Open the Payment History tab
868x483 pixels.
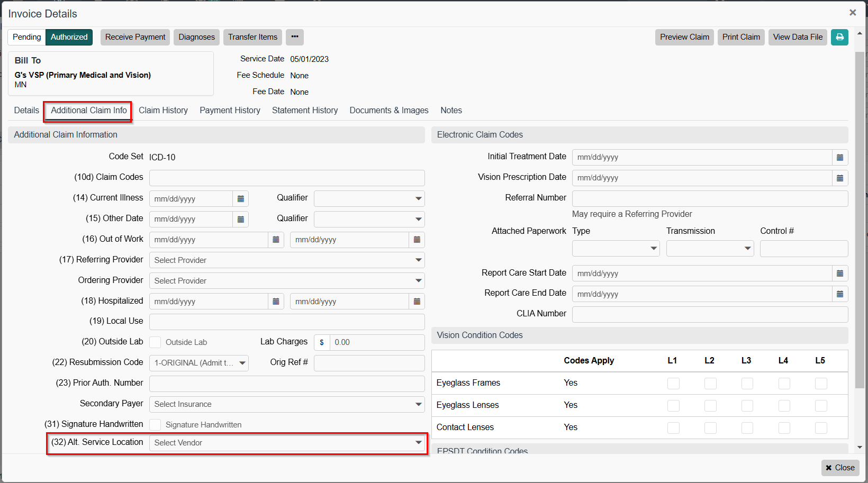coord(230,111)
